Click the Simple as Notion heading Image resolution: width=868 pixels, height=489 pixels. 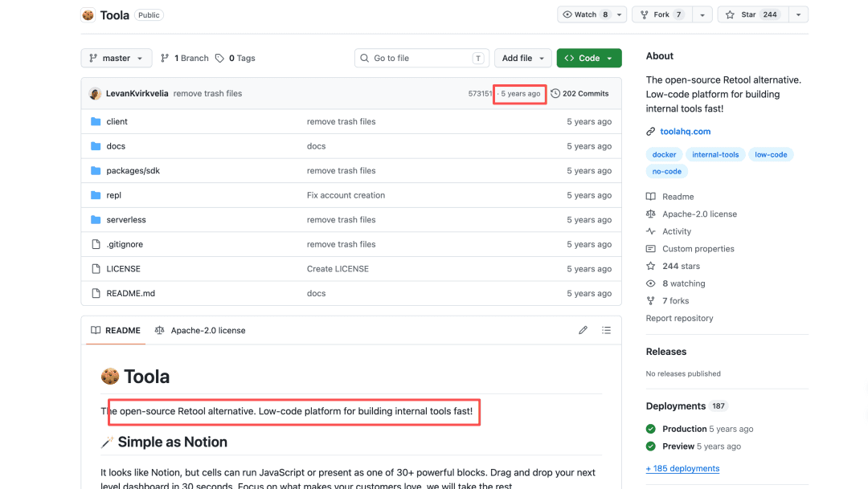tap(172, 442)
